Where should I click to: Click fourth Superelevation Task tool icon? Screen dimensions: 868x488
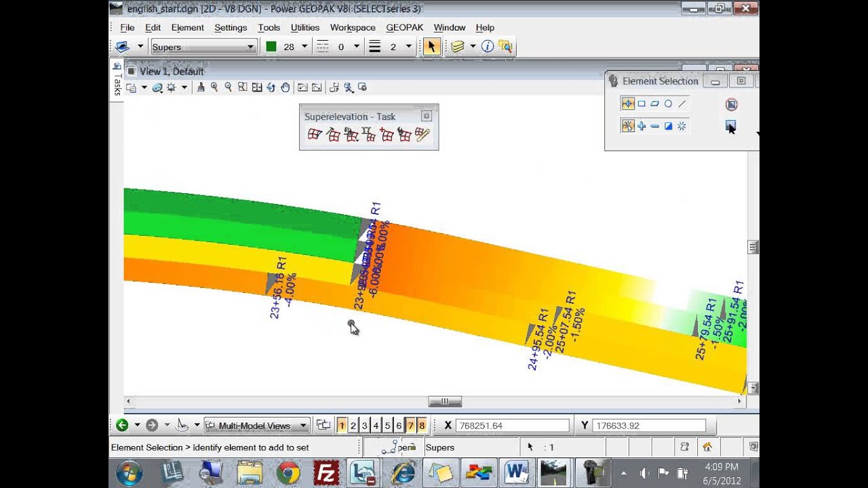tap(368, 134)
